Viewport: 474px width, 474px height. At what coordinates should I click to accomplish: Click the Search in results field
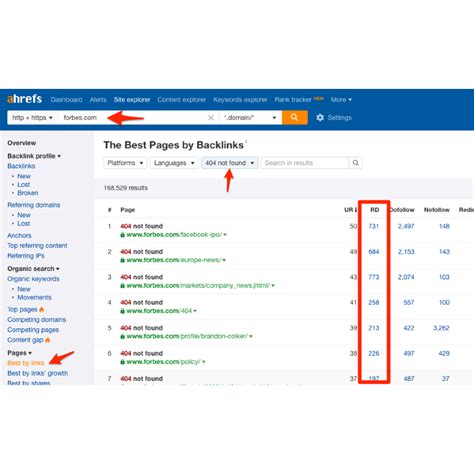pyautogui.click(x=305, y=163)
